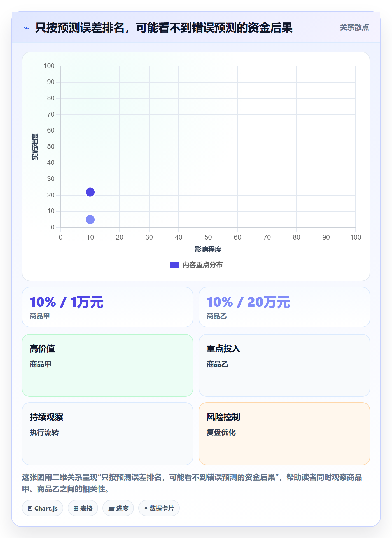
Task: Select the orange 风险控制 复盘优化 card
Action: click(x=284, y=434)
